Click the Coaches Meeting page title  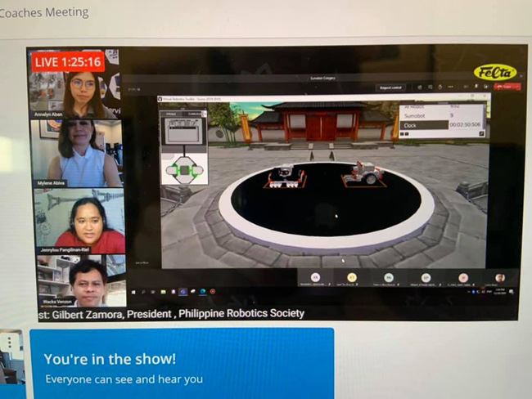point(44,12)
